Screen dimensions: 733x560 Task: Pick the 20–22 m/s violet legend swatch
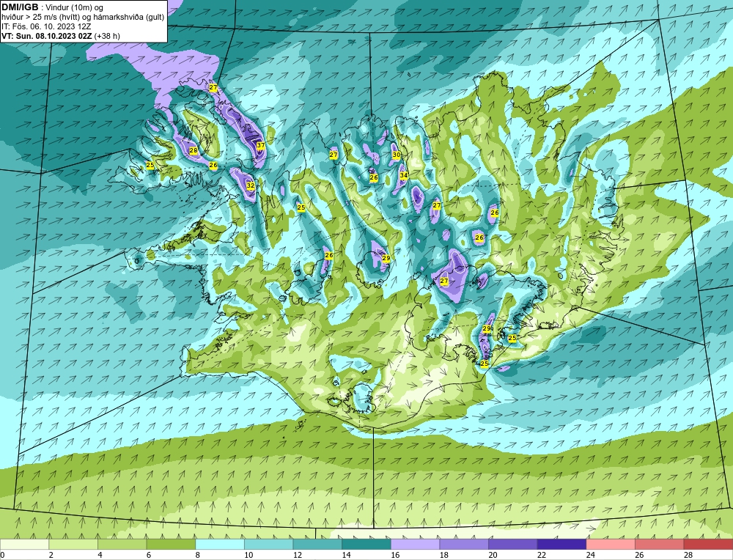pos(513,544)
